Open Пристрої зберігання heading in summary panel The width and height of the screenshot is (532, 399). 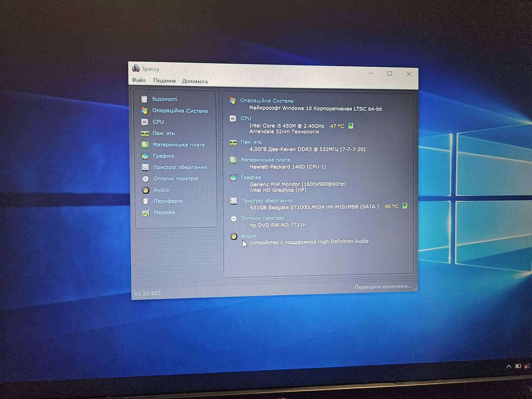click(267, 201)
